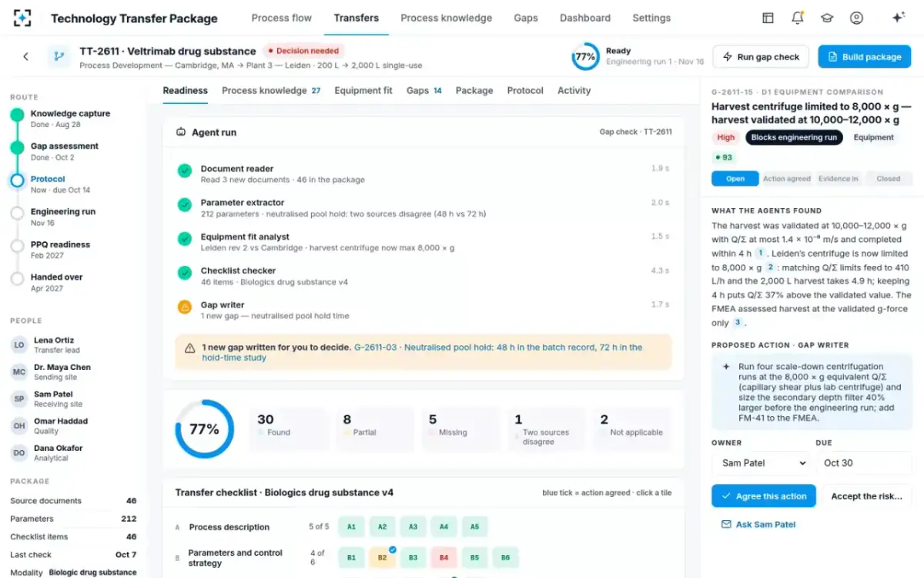The height and width of the screenshot is (578, 924).
Task: Switch to the Gaps 14 tab
Action: [x=424, y=90]
